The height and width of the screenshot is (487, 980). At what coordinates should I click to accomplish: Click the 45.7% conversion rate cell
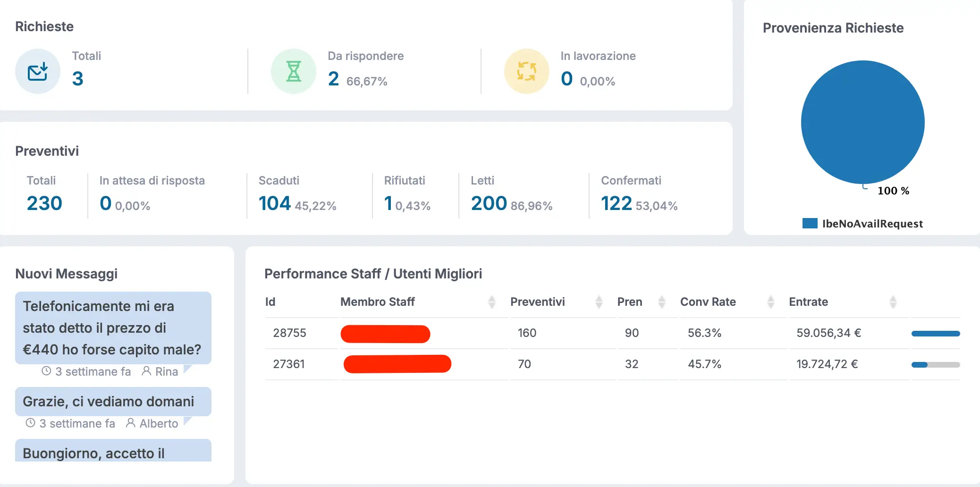pyautogui.click(x=704, y=364)
